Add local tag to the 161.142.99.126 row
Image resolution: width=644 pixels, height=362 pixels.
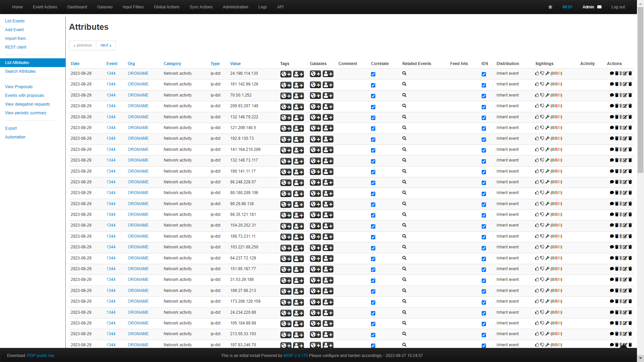pos(299,85)
